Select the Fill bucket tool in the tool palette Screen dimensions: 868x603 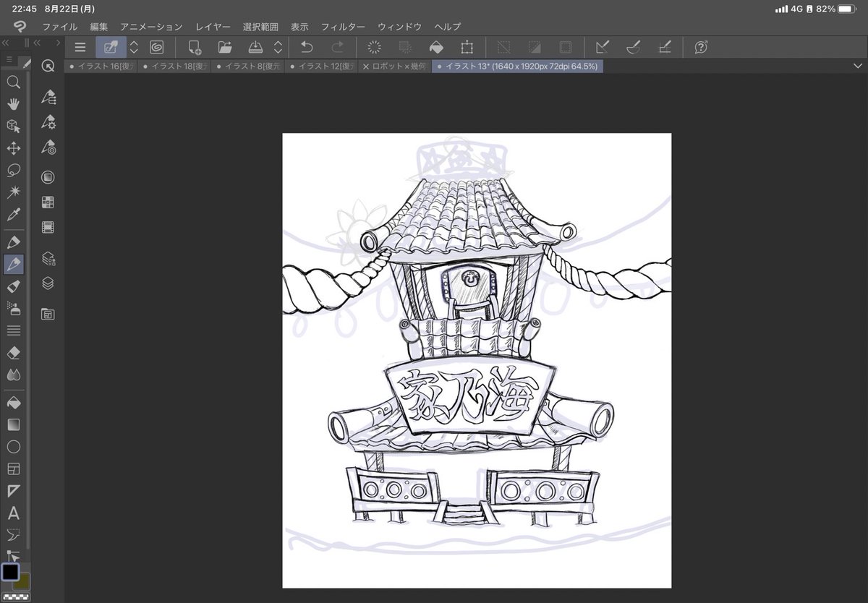click(x=13, y=402)
